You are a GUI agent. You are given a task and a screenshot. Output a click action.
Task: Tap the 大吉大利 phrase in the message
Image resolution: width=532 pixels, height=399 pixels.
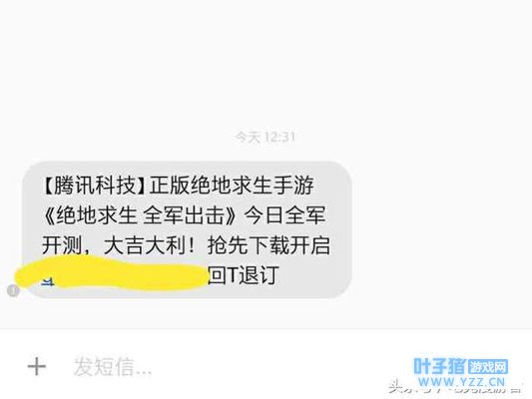(145, 245)
